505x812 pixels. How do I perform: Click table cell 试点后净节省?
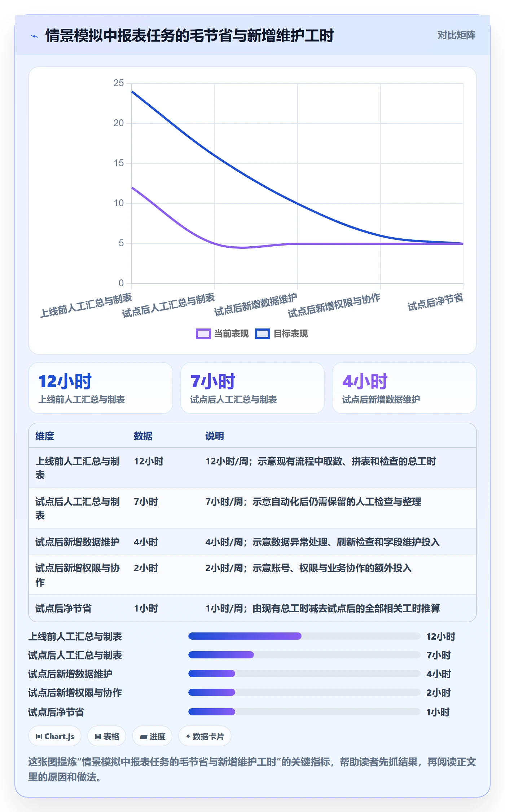[63, 608]
